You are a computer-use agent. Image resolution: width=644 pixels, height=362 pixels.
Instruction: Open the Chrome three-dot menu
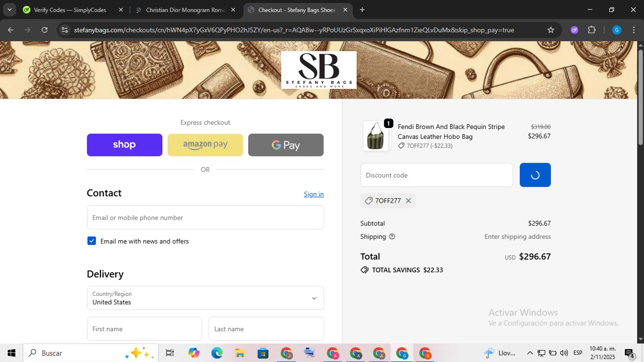pos(634,30)
